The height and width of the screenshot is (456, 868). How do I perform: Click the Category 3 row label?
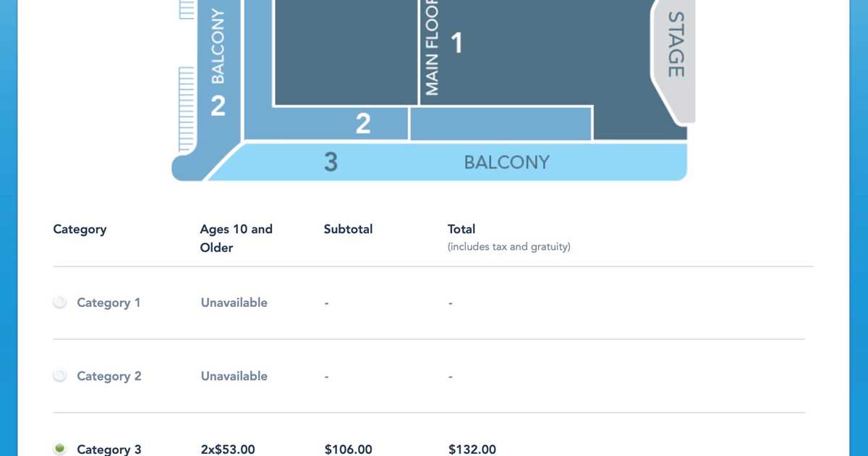(109, 449)
